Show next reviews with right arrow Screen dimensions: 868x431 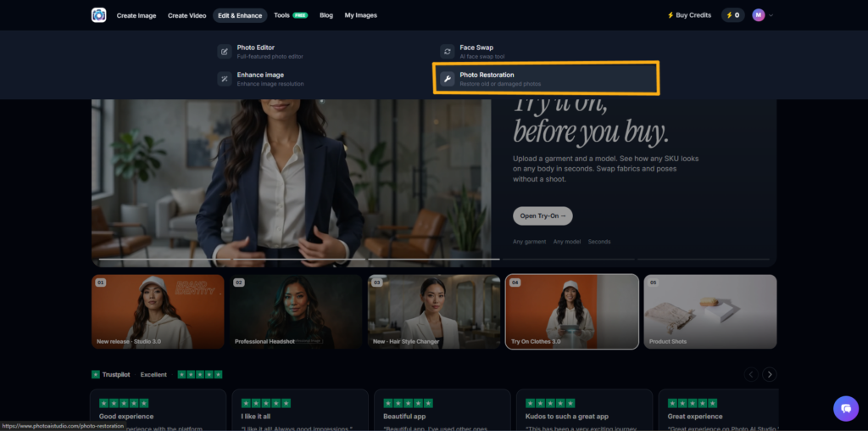point(770,374)
